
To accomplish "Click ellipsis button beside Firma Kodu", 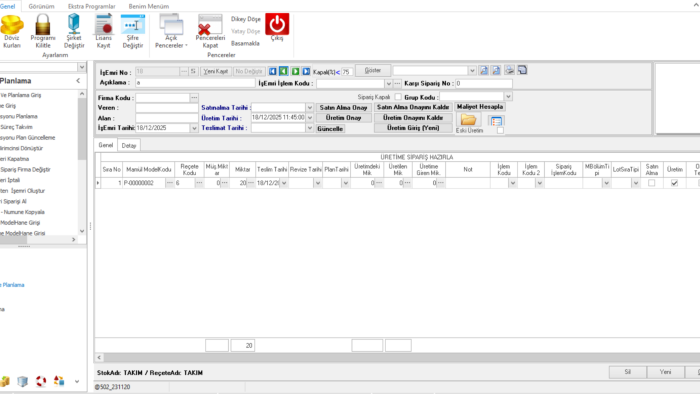I will pyautogui.click(x=194, y=98).
